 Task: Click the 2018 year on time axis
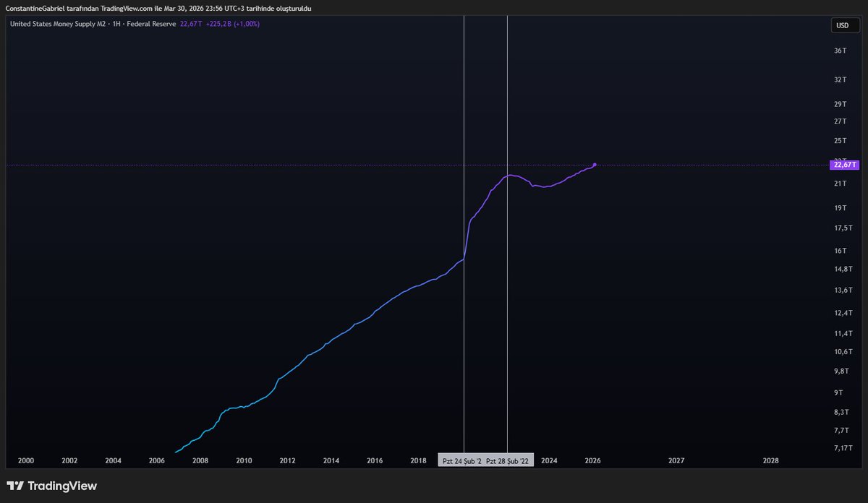pyautogui.click(x=418, y=460)
